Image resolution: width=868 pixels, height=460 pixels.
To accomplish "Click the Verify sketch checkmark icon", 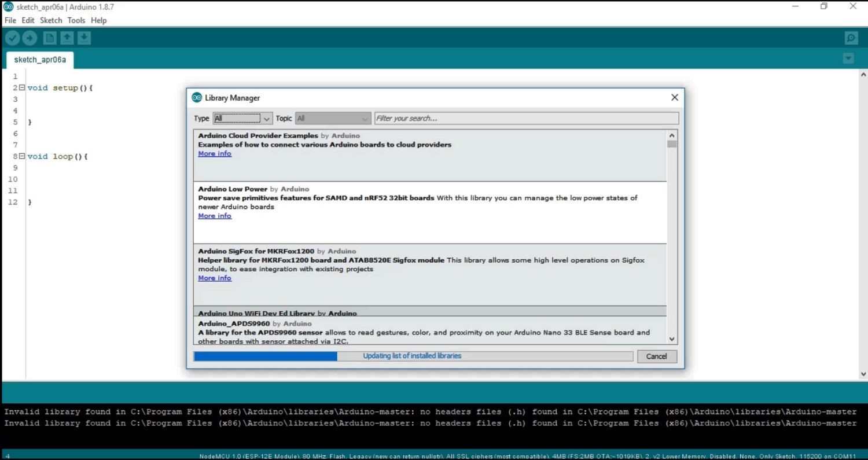I will [13, 38].
